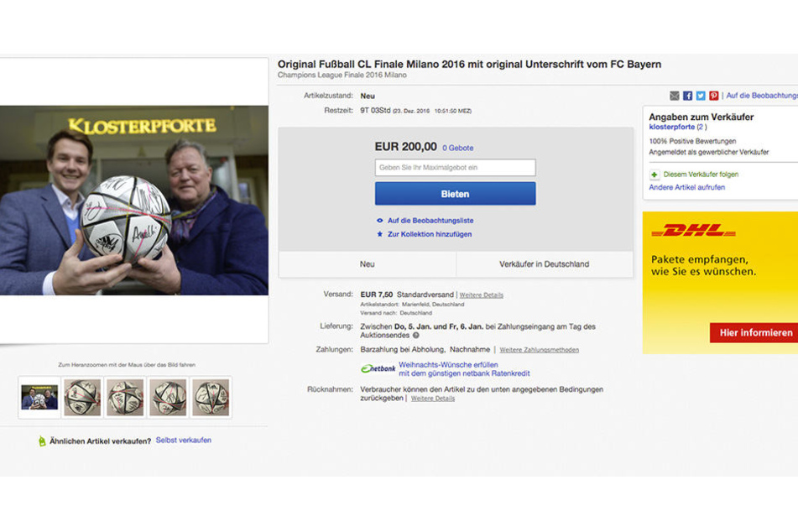Click the EUR 200,00 price text
Image resolution: width=798 pixels, height=532 pixels.
pyautogui.click(x=405, y=147)
